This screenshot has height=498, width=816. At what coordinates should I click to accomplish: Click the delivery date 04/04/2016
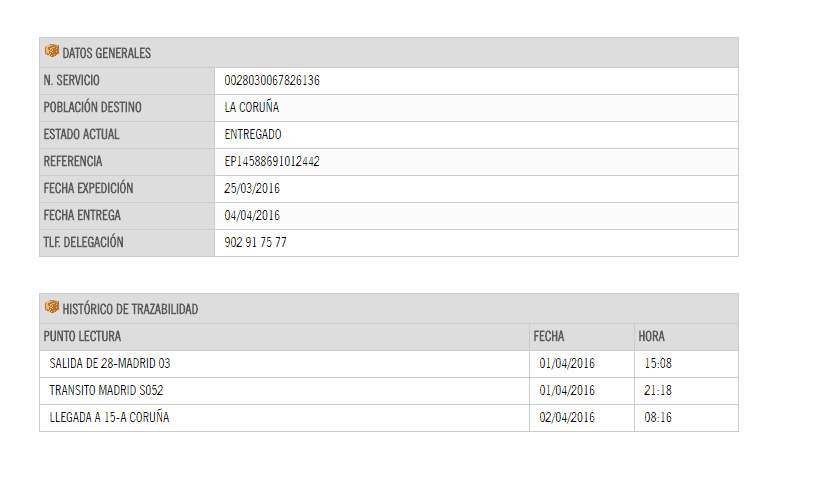click(x=252, y=216)
